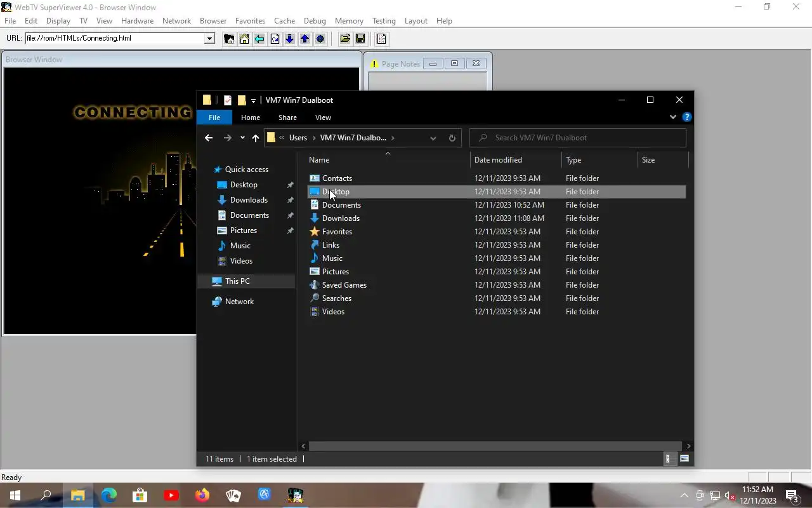Open the Debug menu
The image size is (812, 508).
pos(315,21)
